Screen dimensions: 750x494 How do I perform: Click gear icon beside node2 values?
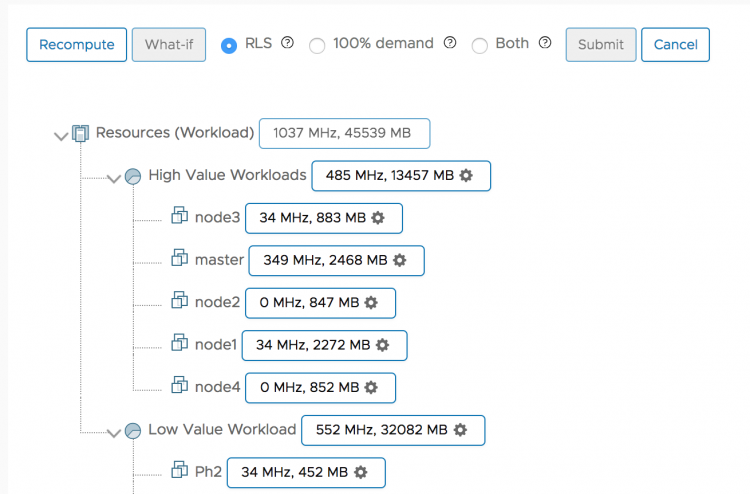tap(371, 303)
